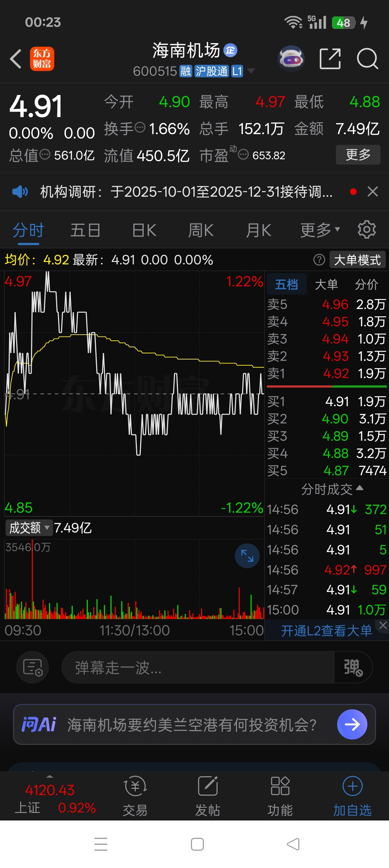The width and height of the screenshot is (389, 868).
Task: Expand 更多 chart period dropdown
Action: click(320, 230)
